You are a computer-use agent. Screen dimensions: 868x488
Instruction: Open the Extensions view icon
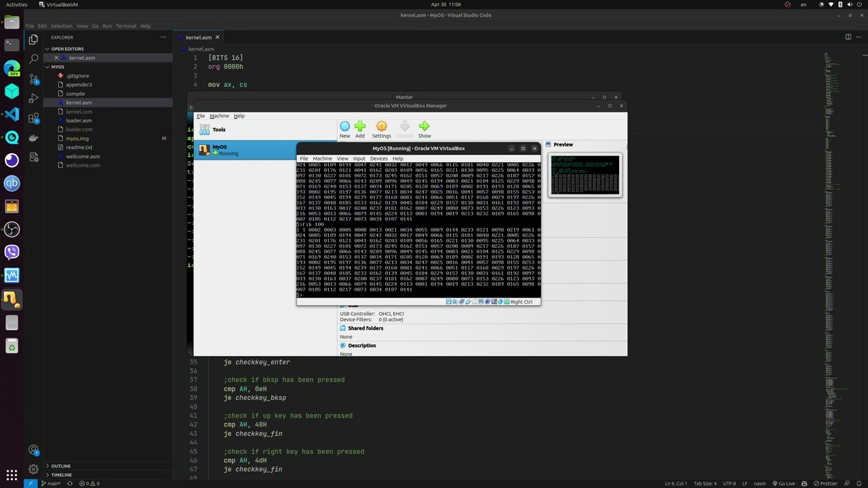pyautogui.click(x=33, y=118)
